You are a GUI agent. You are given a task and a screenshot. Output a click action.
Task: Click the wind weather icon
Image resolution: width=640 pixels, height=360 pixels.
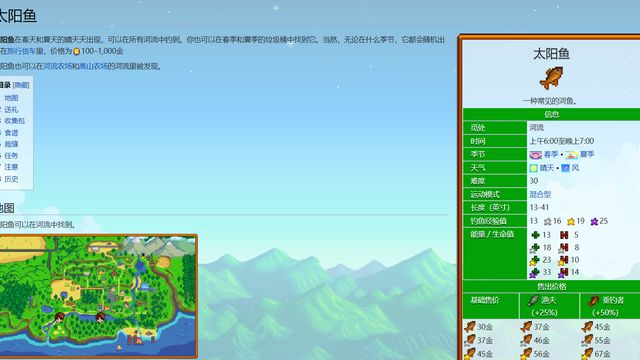coord(565,168)
